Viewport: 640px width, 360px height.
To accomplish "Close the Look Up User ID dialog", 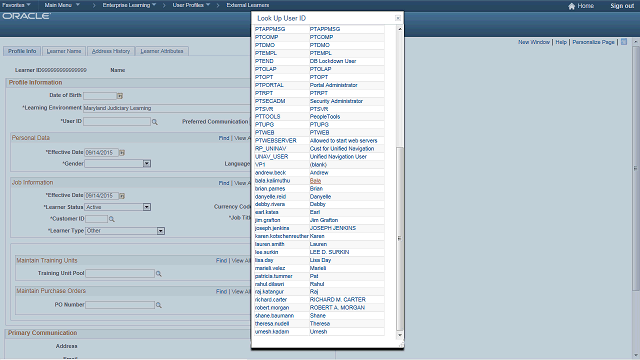I will click(398, 18).
